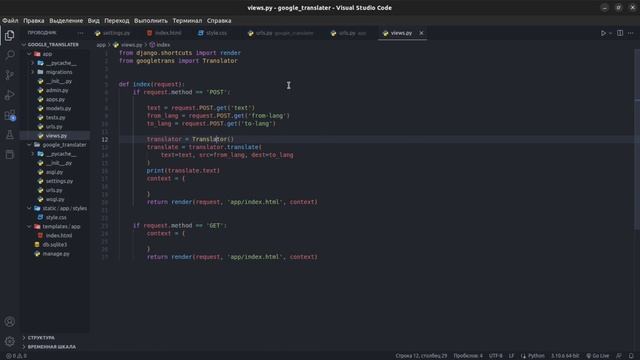Open the Search view in activity bar
The image size is (640, 360).
pyautogui.click(x=10, y=55)
